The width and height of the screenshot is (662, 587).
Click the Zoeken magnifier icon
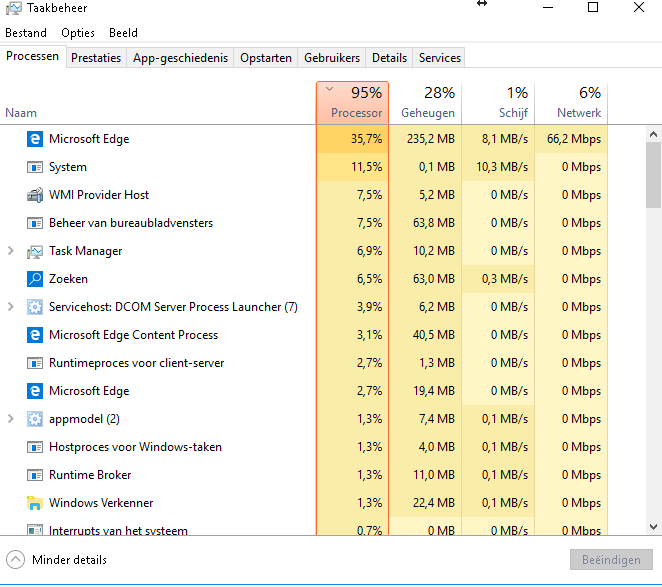coord(35,279)
